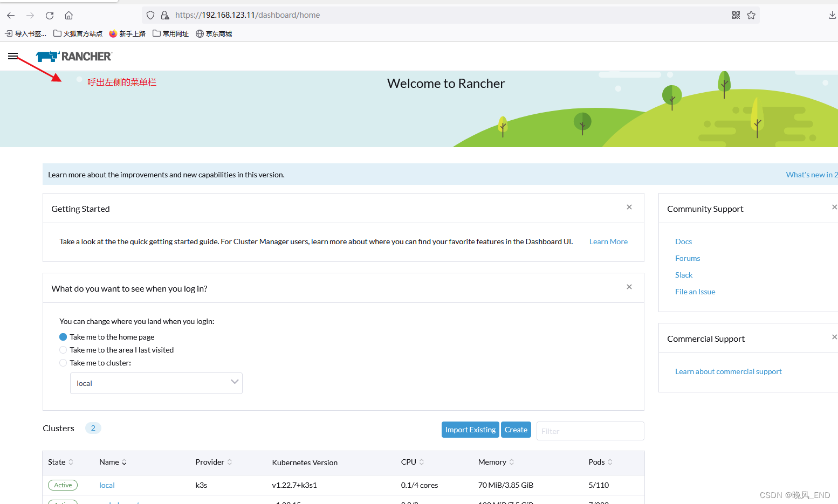Open the 火狐官方站点 bookmarks folder
Screen dimensions: 838x504
click(78, 33)
